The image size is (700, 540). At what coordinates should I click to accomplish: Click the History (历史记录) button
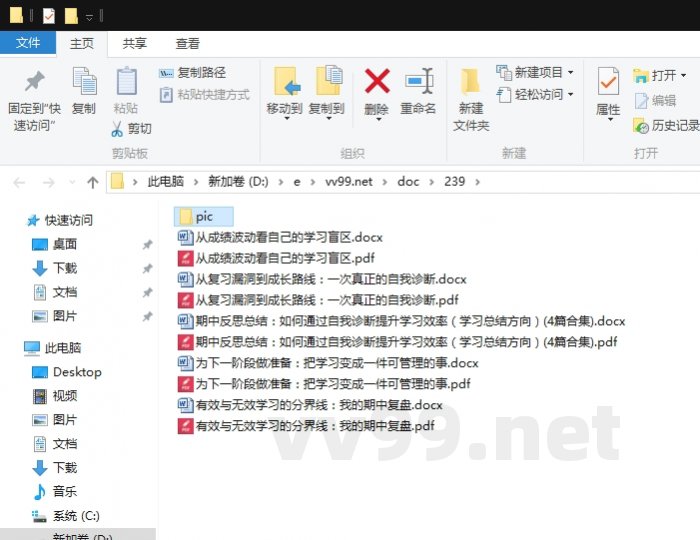[667, 126]
